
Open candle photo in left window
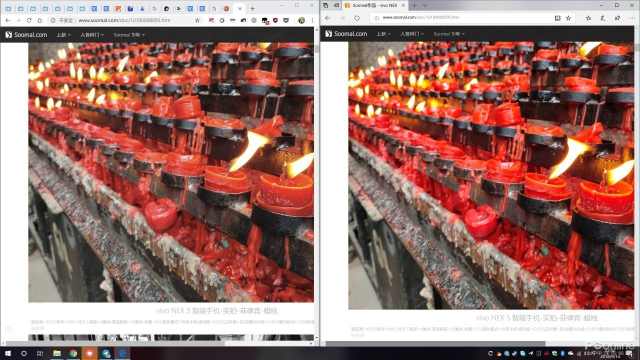coord(171,172)
